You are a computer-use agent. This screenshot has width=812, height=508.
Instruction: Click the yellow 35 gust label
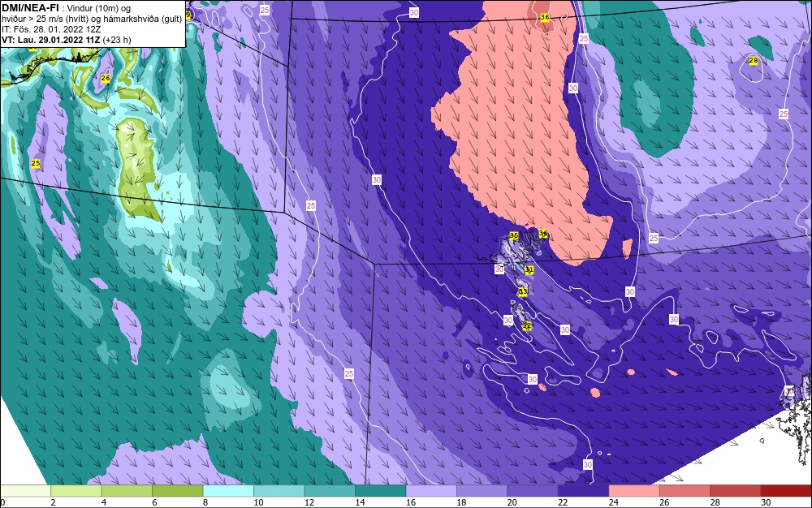click(x=514, y=236)
